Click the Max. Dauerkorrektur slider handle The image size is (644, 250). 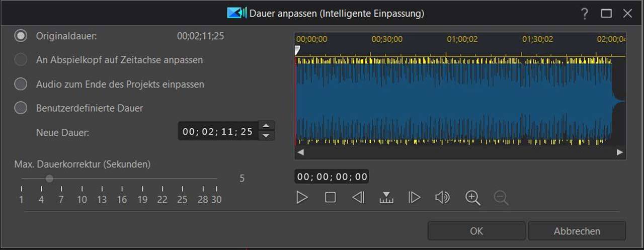49,178
